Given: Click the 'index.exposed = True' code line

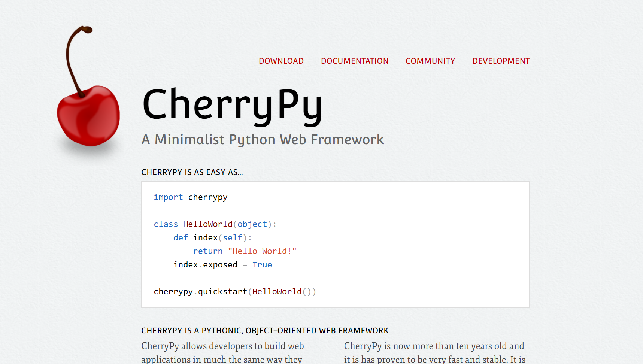Looking at the screenshot, I should (x=222, y=265).
